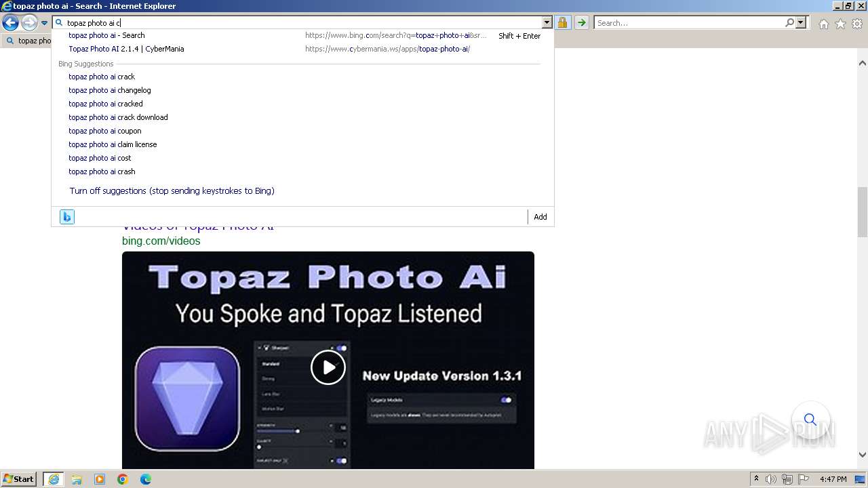
Task: Click the search magnifier in the Search box
Action: click(789, 23)
